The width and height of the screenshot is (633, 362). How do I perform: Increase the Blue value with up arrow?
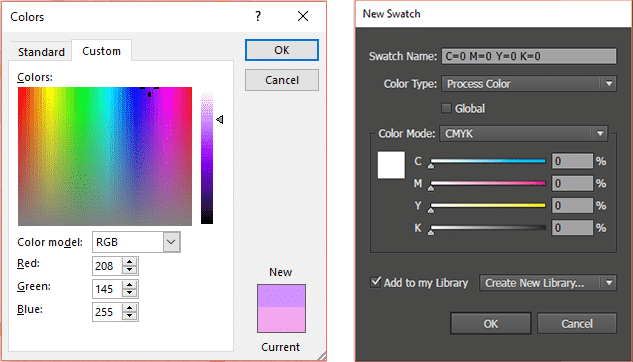pyautogui.click(x=130, y=308)
